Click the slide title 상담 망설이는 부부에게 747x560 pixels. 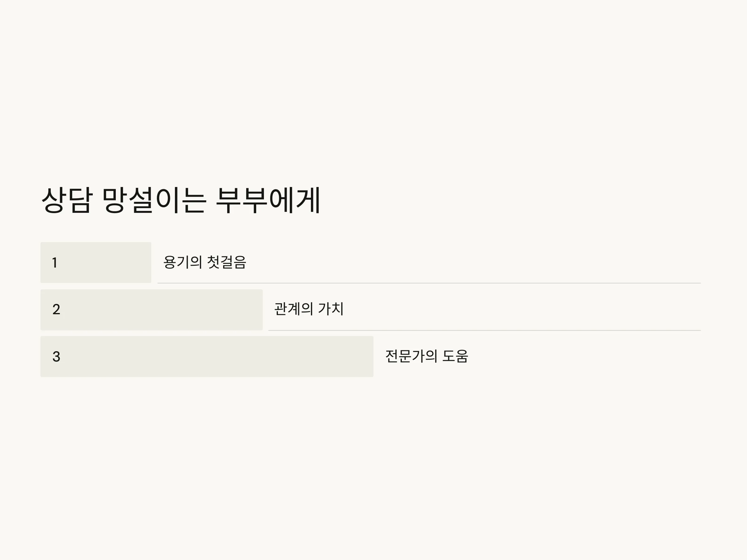[181, 200]
